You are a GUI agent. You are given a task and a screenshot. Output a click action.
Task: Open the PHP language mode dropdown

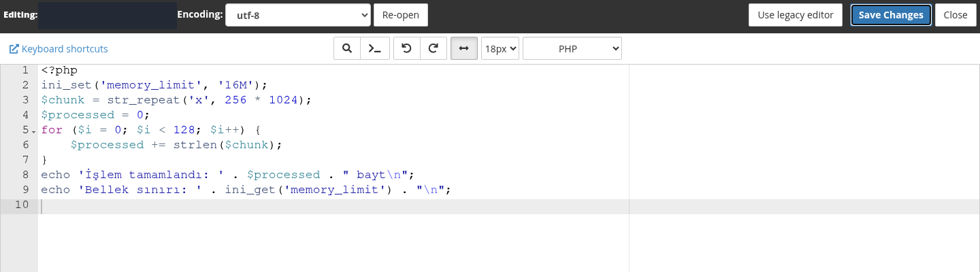click(572, 48)
